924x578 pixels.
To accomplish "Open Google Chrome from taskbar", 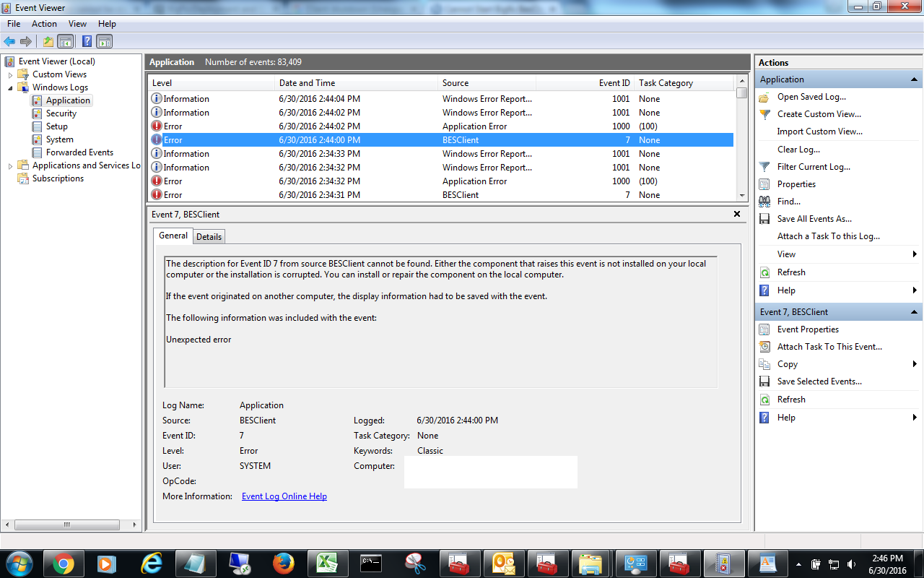I will click(x=64, y=564).
